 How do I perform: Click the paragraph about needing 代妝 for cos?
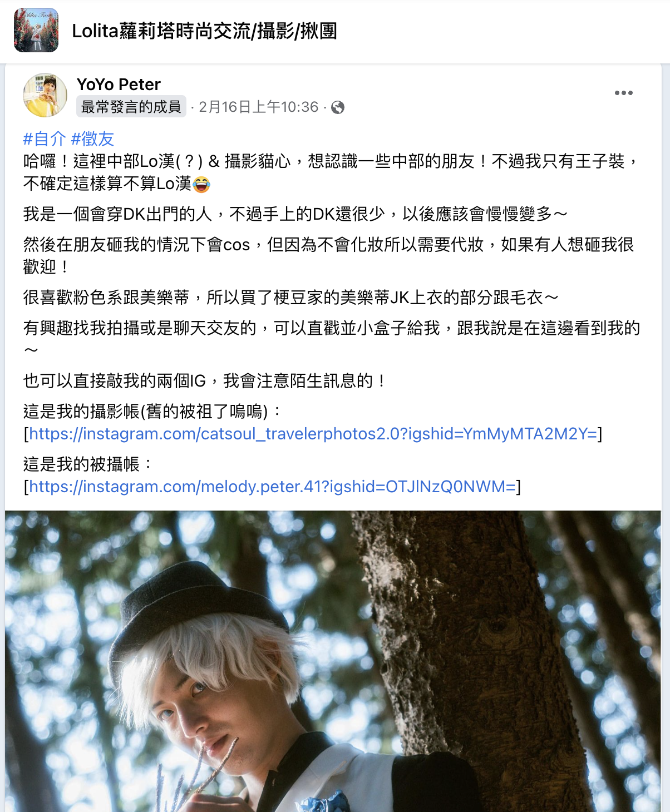pyautogui.click(x=328, y=255)
